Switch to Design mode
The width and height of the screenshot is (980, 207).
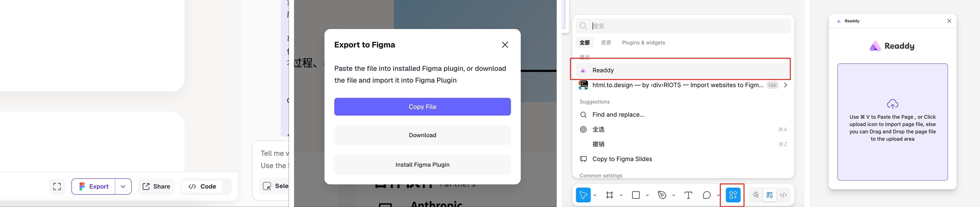(770, 195)
